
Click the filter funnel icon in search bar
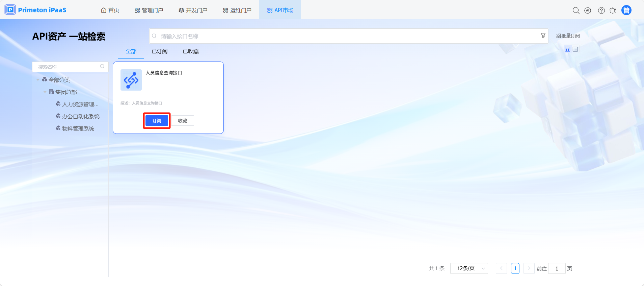coord(543,35)
